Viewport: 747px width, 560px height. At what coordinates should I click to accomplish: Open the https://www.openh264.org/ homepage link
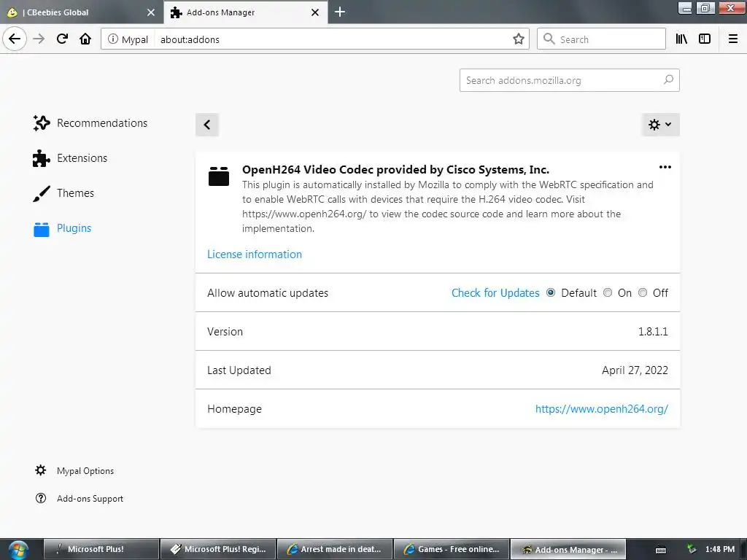602,408
